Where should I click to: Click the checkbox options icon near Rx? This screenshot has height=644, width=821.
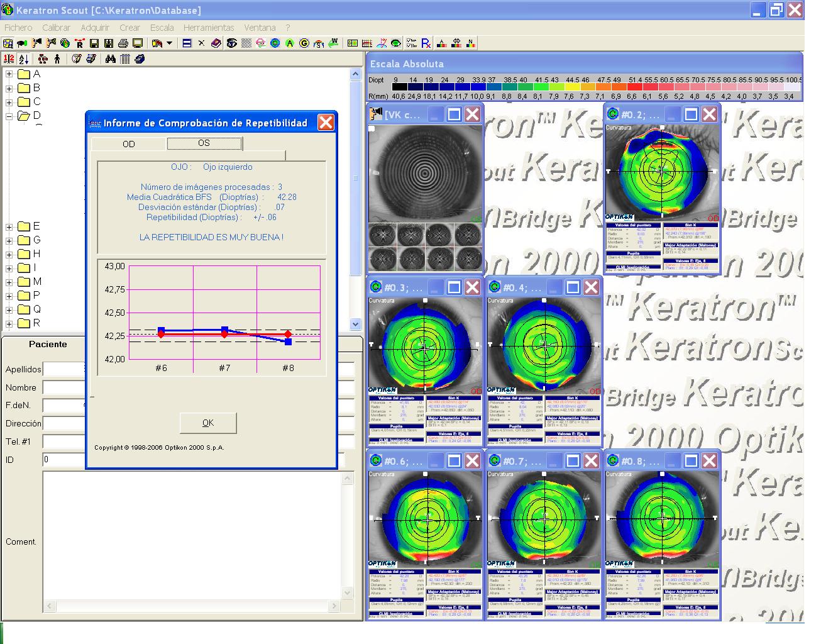[412, 43]
